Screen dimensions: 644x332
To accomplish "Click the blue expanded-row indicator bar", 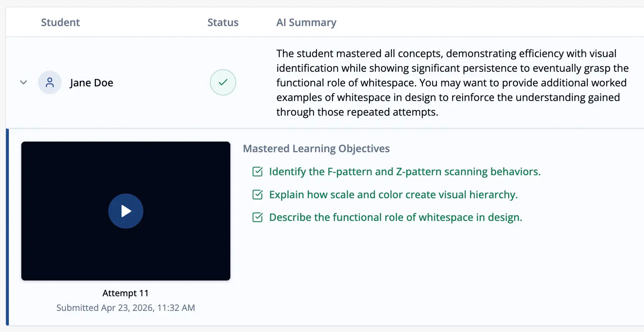I will click(7, 227).
